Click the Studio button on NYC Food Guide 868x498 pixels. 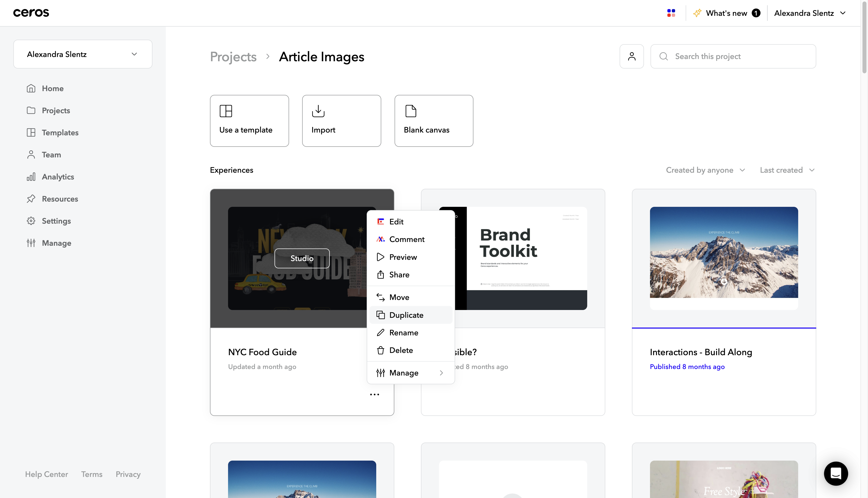pos(302,258)
